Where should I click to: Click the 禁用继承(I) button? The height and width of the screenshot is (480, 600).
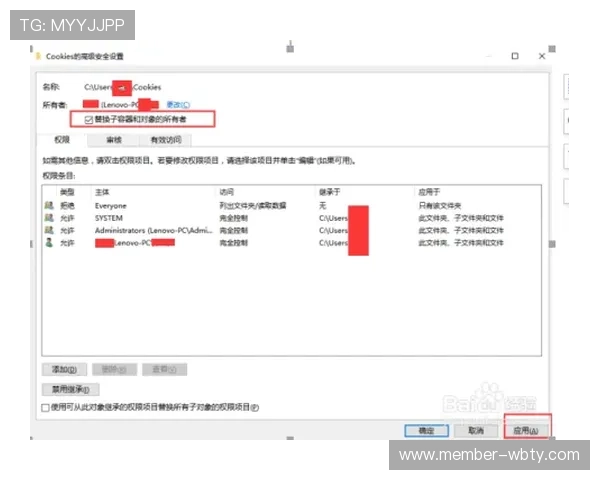point(71,390)
